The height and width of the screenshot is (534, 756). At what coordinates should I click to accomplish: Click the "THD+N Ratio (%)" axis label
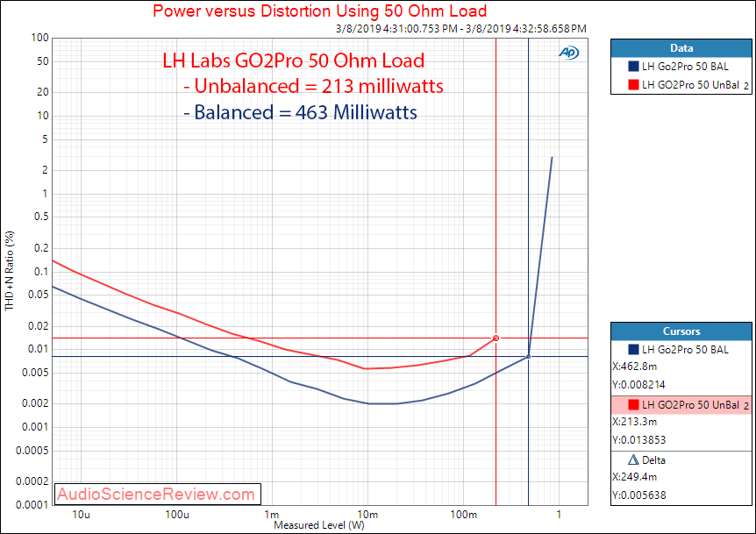pos(10,271)
